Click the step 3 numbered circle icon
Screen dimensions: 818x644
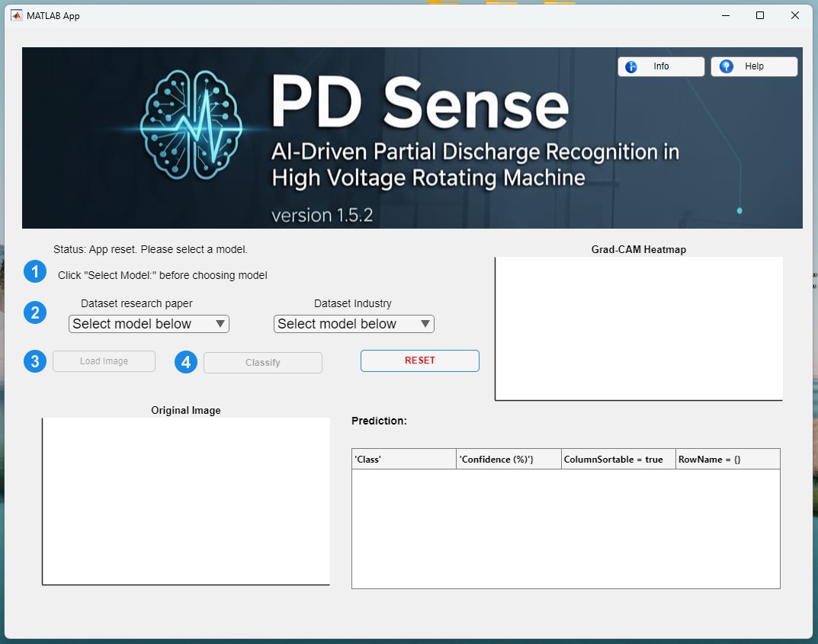[35, 361]
